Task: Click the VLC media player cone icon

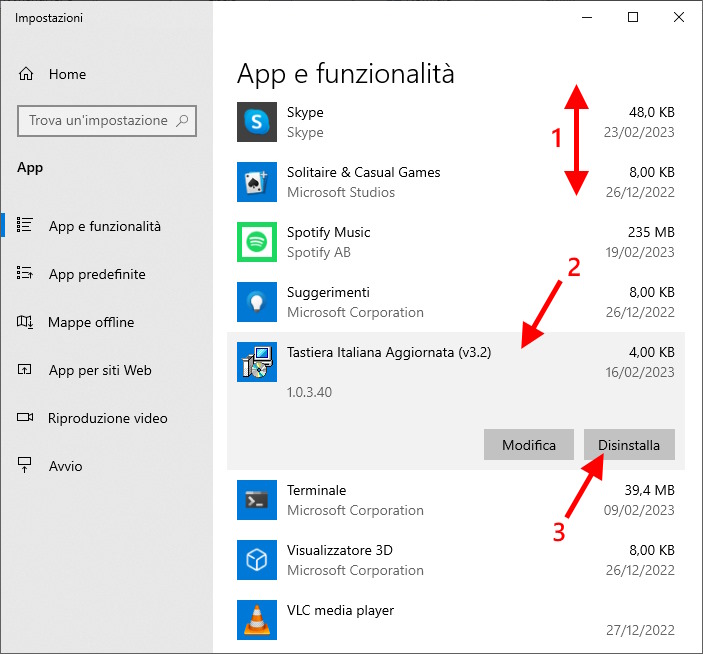Action: (x=257, y=620)
